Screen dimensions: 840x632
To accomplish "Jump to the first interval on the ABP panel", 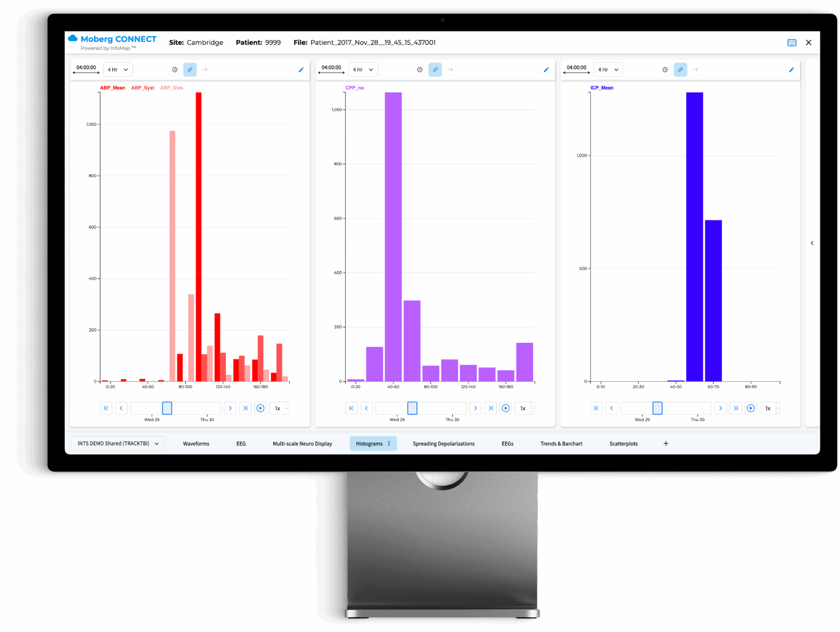I will (x=106, y=408).
